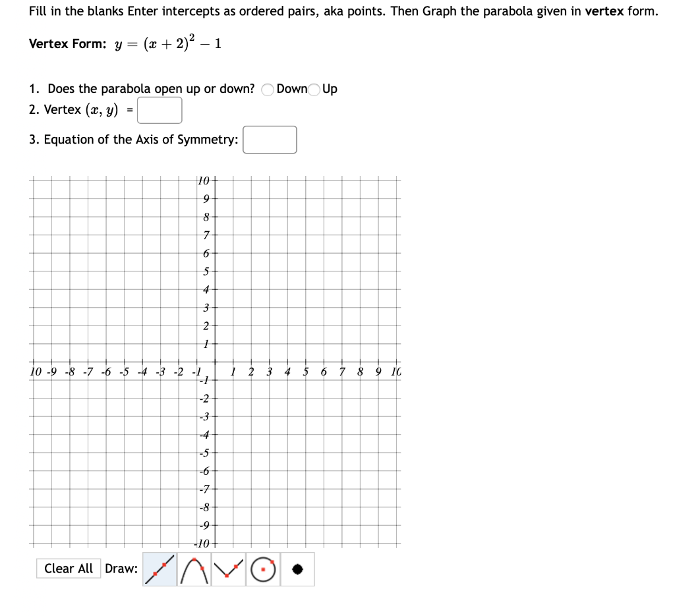Click the Clear All button

[69, 568]
